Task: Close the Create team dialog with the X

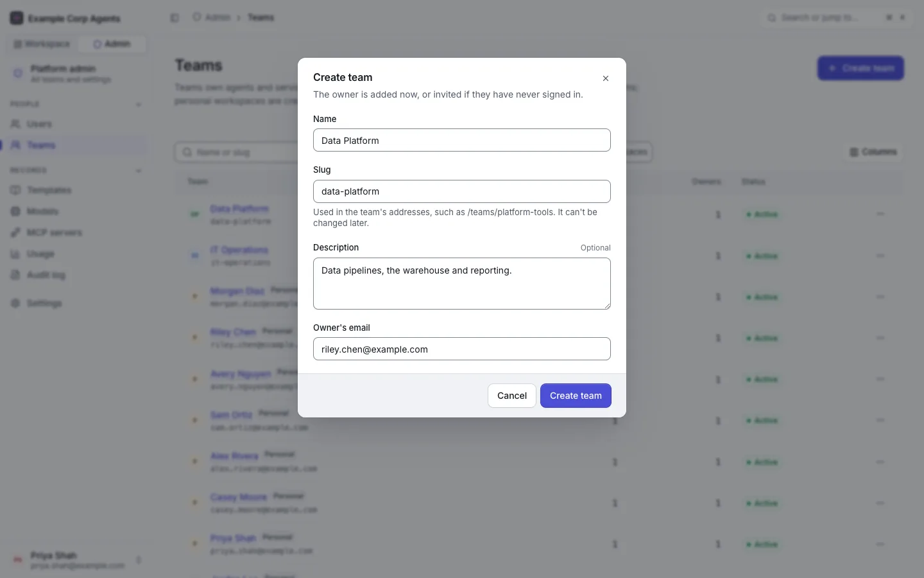Action: pos(606,78)
